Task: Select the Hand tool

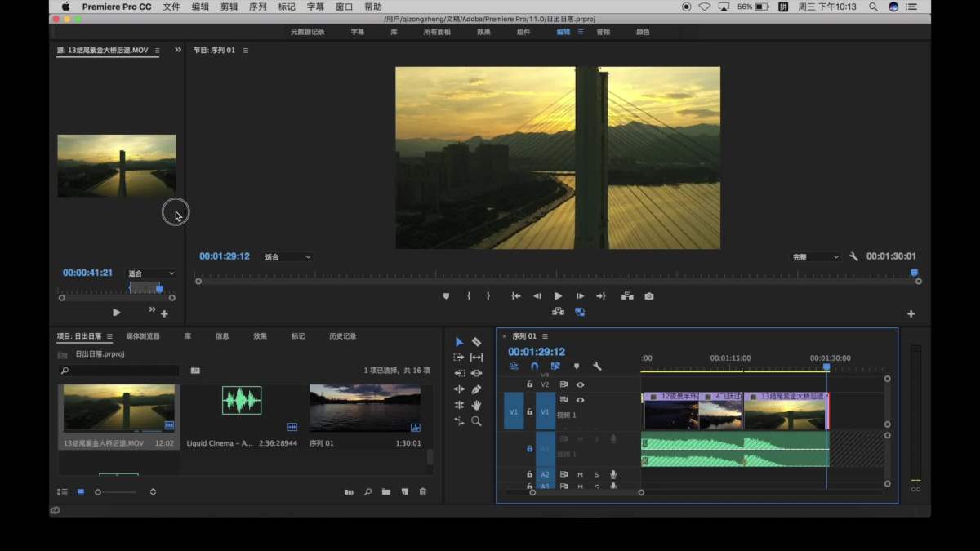Action: click(476, 405)
